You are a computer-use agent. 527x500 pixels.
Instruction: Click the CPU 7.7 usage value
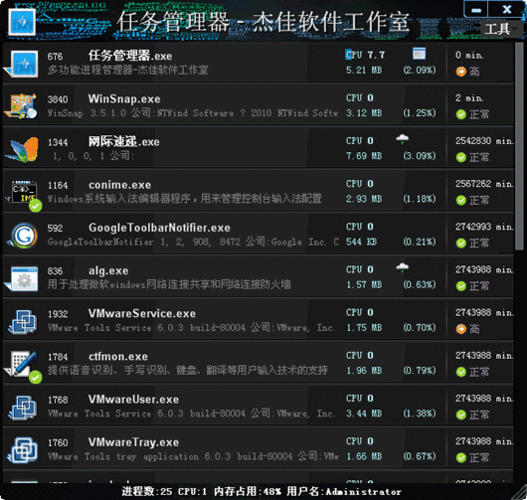[x=365, y=55]
